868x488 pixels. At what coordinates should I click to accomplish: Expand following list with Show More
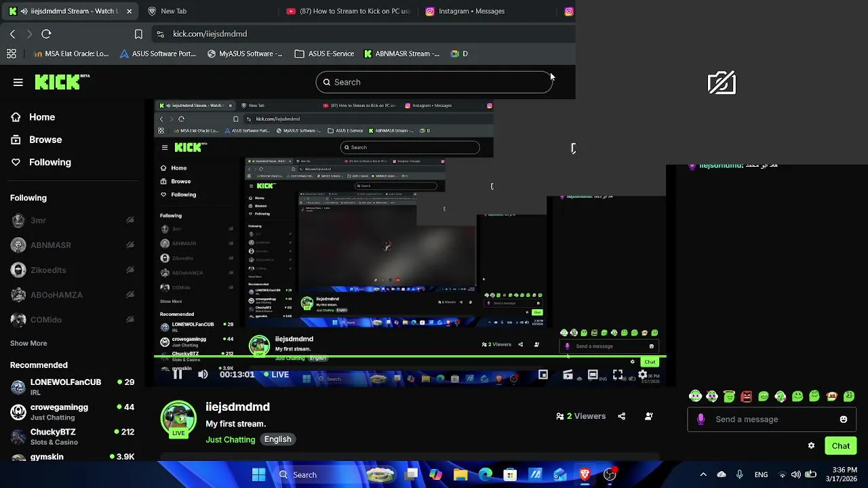tap(28, 343)
